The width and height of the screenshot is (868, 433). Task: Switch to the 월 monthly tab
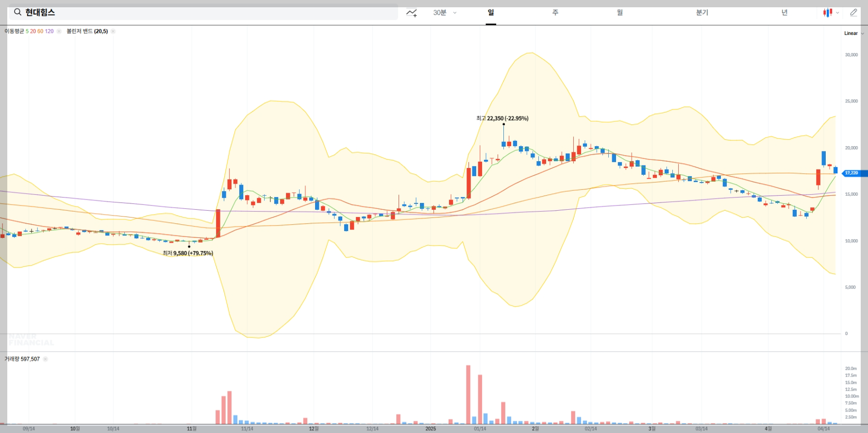620,13
